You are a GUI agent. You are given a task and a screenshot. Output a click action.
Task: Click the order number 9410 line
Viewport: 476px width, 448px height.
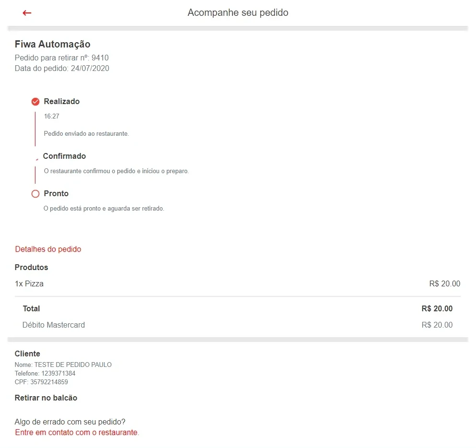click(61, 58)
